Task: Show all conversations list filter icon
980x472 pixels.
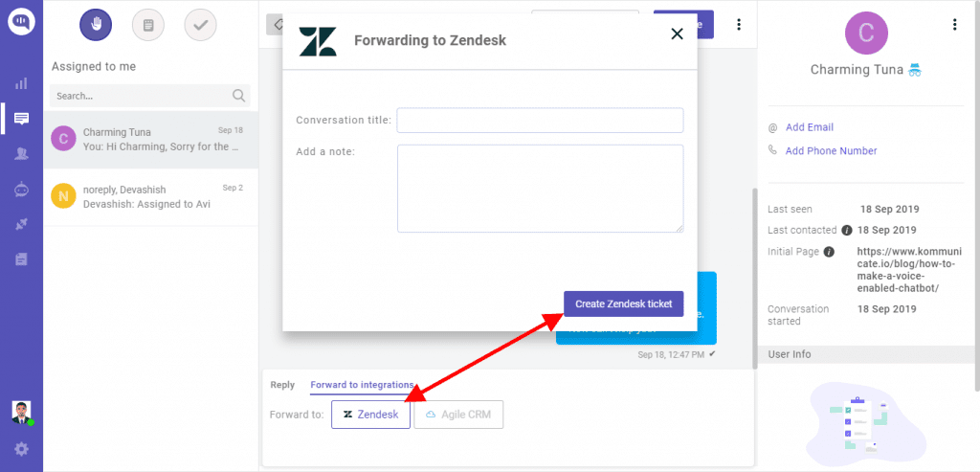Action: point(148,25)
